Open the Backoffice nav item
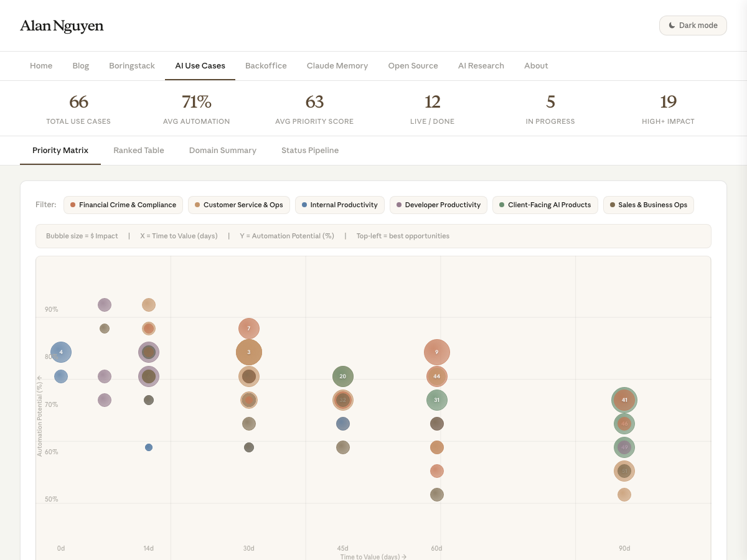 (x=266, y=65)
